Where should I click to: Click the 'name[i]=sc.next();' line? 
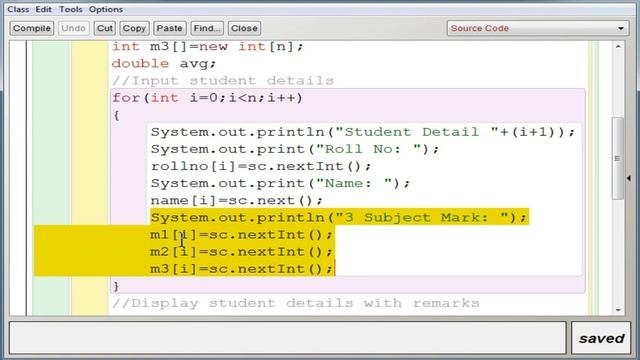pyautogui.click(x=237, y=201)
